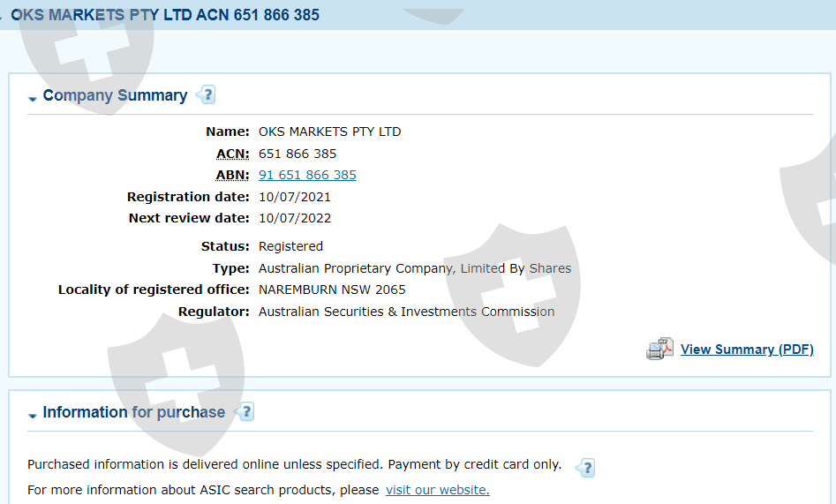This screenshot has height=504, width=836.
Task: Collapse the Company Summary section arrow
Action: coord(33,98)
